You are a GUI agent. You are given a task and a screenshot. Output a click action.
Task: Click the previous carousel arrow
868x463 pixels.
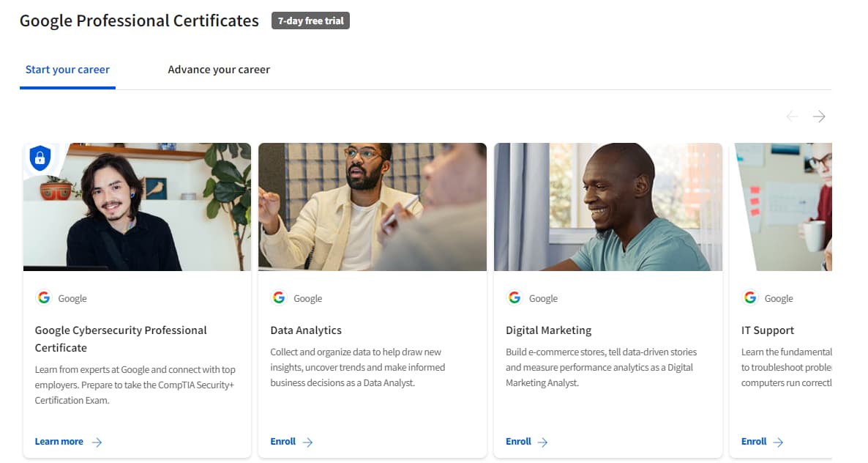(x=792, y=116)
